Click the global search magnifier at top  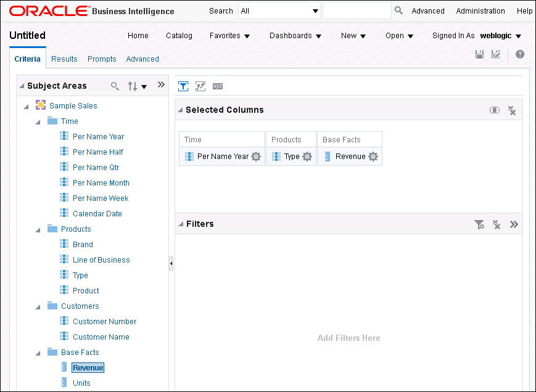(x=398, y=10)
